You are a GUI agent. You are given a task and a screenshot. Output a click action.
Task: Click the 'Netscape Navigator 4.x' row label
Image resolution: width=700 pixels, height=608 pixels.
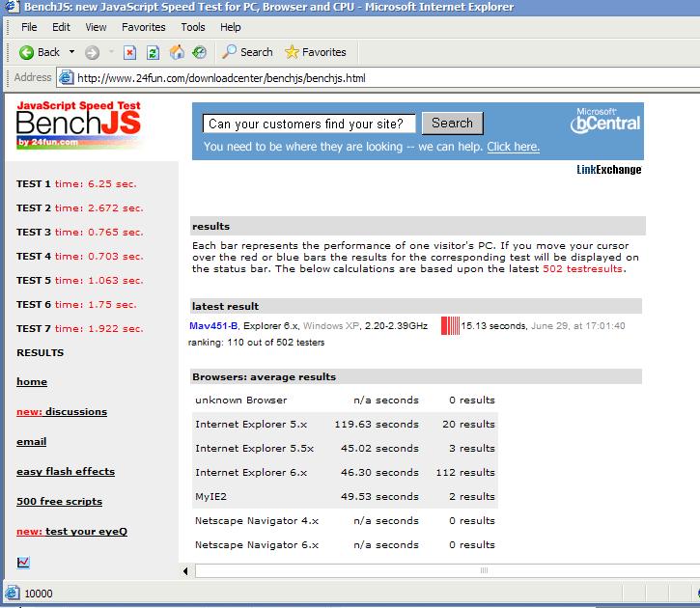coord(257,520)
